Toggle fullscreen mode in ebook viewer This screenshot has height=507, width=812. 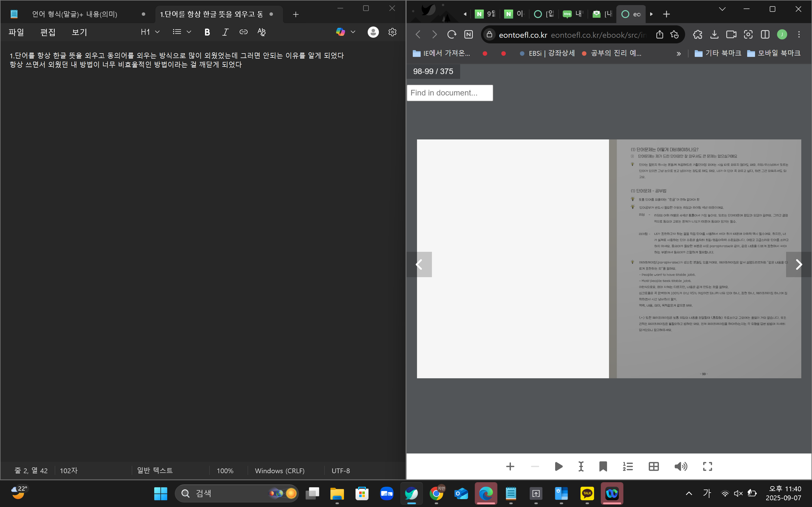coord(707,466)
